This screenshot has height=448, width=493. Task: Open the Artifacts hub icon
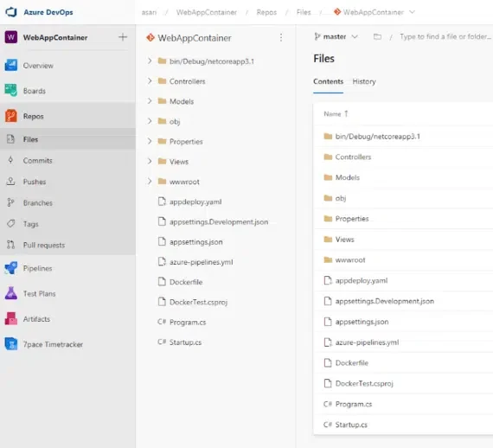11,319
